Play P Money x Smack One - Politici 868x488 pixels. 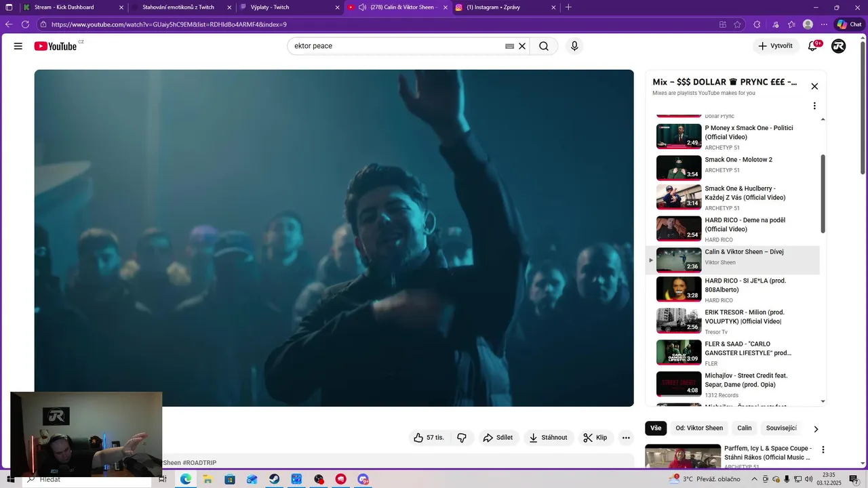coord(732,136)
